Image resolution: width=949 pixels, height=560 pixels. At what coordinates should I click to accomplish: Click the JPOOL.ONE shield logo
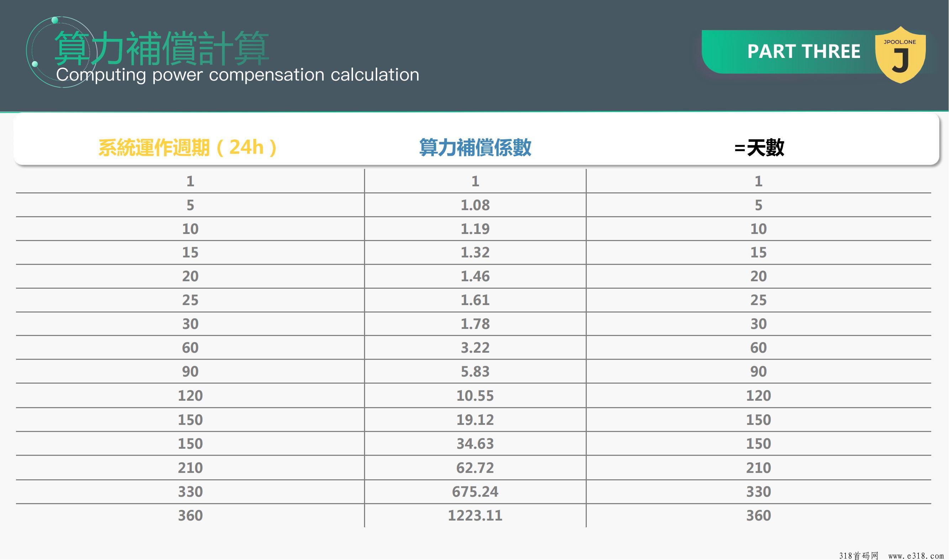click(900, 55)
